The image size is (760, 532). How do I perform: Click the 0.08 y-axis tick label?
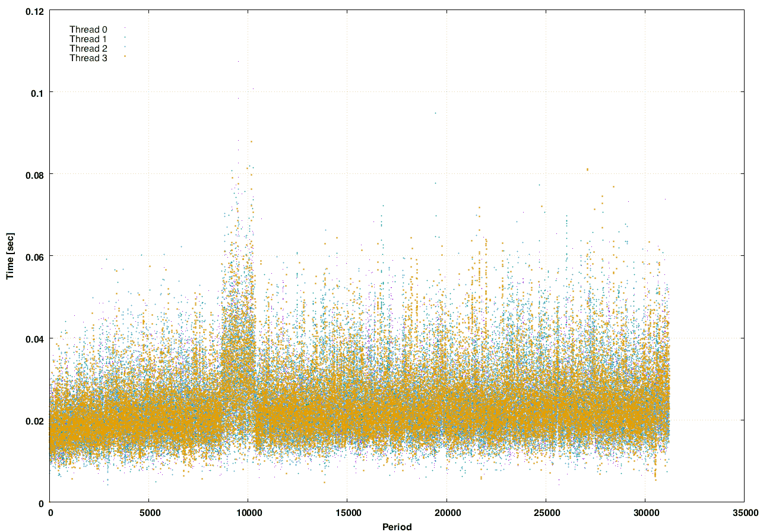coord(35,174)
